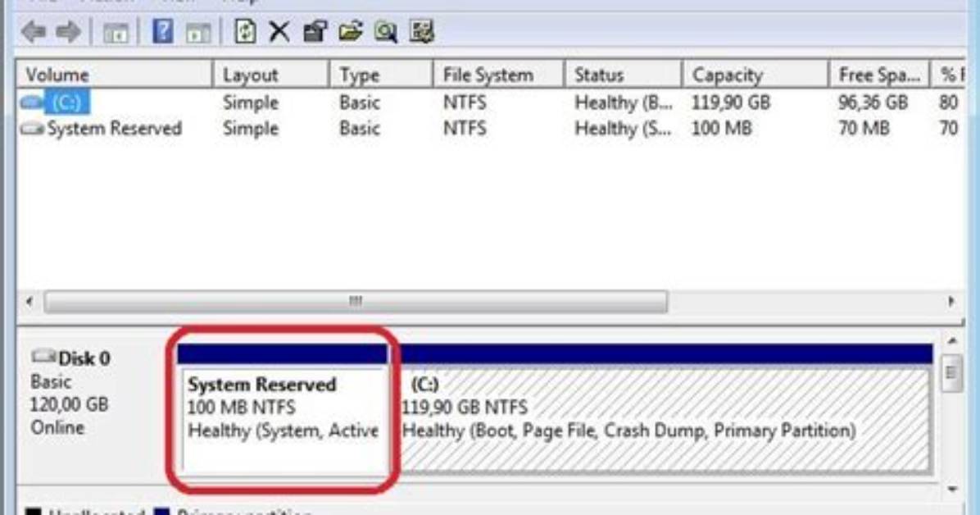This screenshot has width=980, height=515.
Task: Select the System Reserved volume row
Action: point(491,128)
